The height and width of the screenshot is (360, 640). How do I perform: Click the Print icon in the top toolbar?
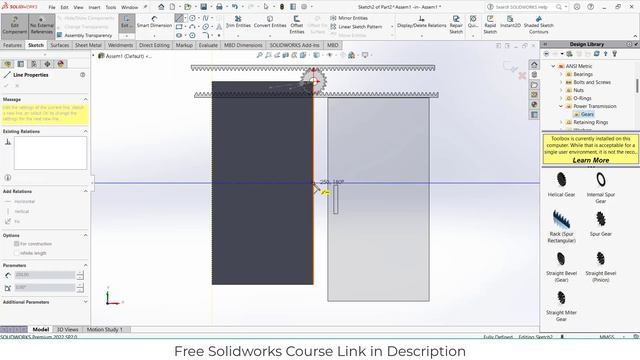219,7
